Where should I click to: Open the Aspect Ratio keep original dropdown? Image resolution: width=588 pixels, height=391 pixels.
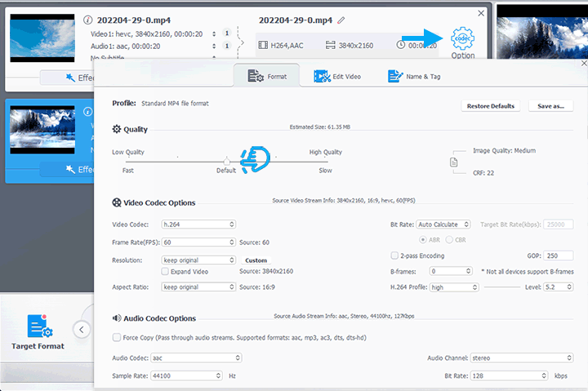(x=198, y=287)
